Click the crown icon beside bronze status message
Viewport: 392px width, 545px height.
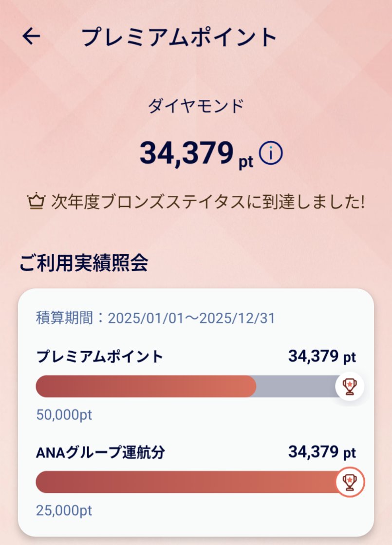coord(36,202)
